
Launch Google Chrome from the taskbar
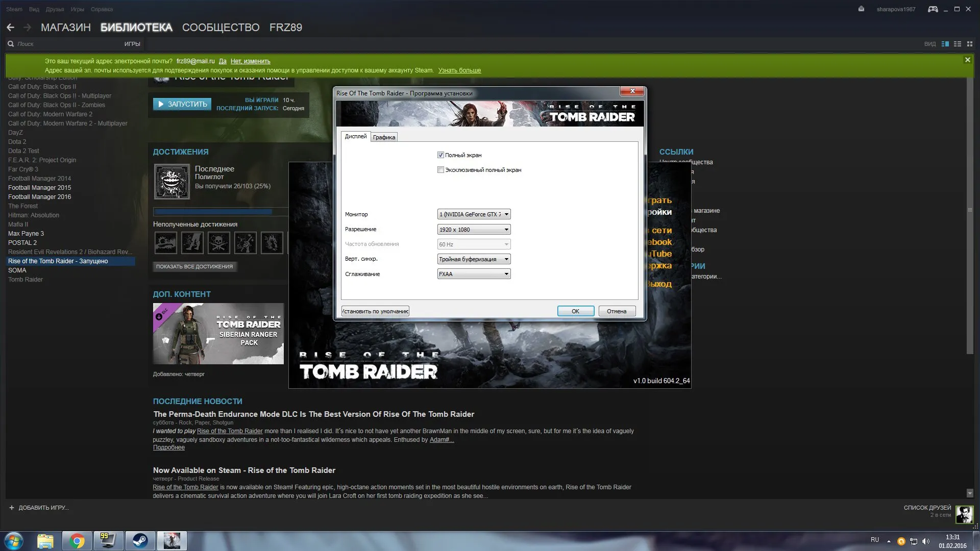(77, 541)
